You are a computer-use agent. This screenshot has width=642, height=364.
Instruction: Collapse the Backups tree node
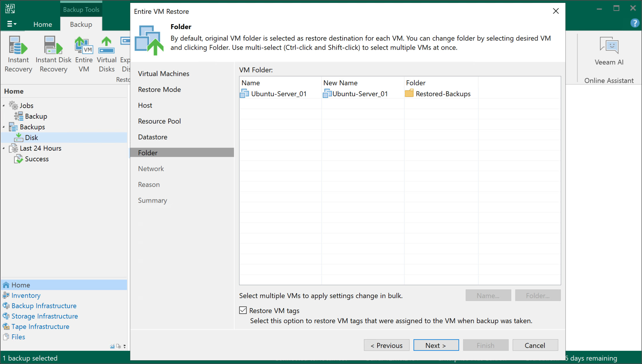[x=4, y=127]
